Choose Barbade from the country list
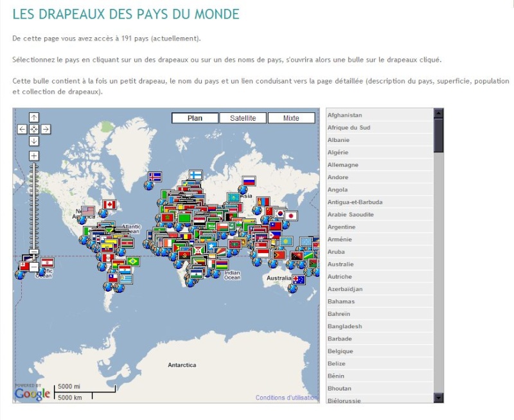The height and width of the screenshot is (420, 514). click(x=380, y=339)
